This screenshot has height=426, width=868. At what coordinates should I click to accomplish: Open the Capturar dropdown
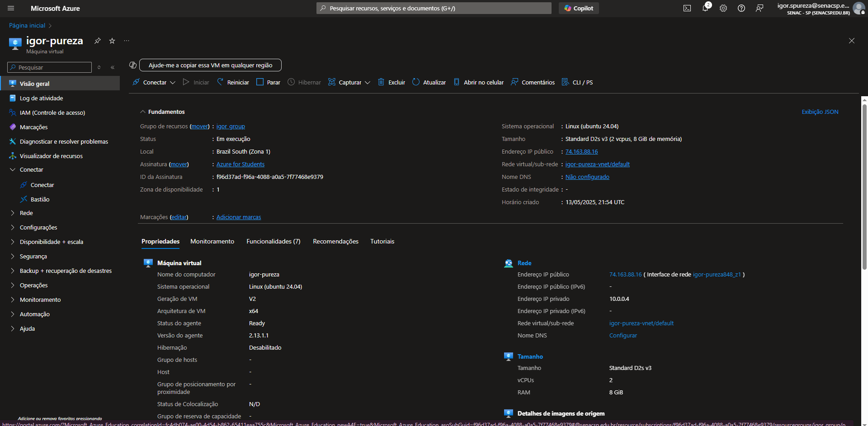click(x=349, y=82)
